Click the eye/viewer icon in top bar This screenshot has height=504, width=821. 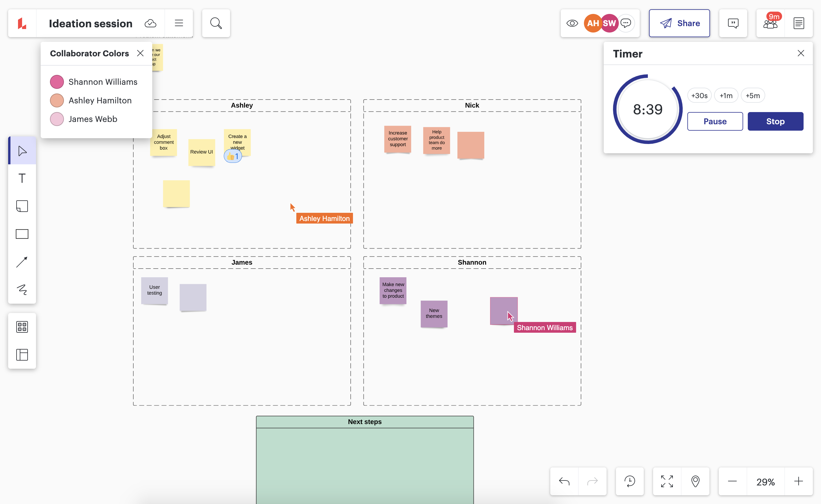[x=572, y=24]
